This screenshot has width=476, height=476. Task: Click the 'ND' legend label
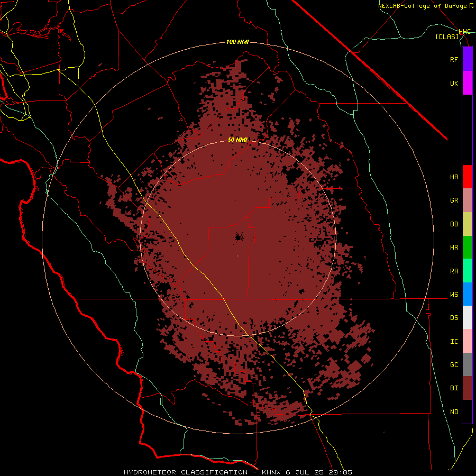click(x=454, y=412)
